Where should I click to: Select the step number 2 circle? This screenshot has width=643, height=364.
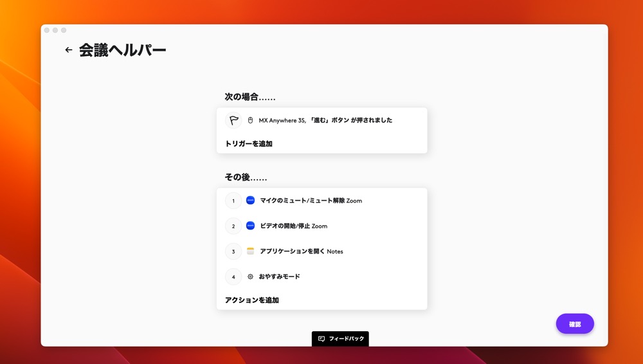(x=233, y=226)
